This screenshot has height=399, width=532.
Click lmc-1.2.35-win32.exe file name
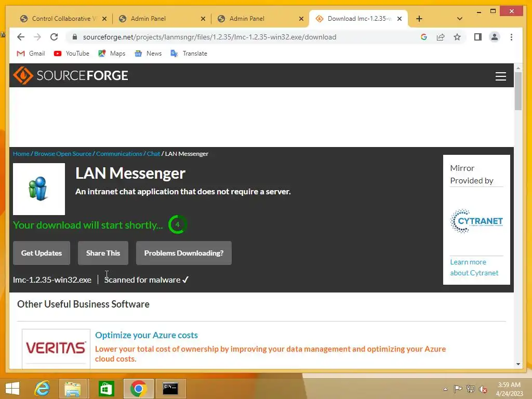coord(52,280)
